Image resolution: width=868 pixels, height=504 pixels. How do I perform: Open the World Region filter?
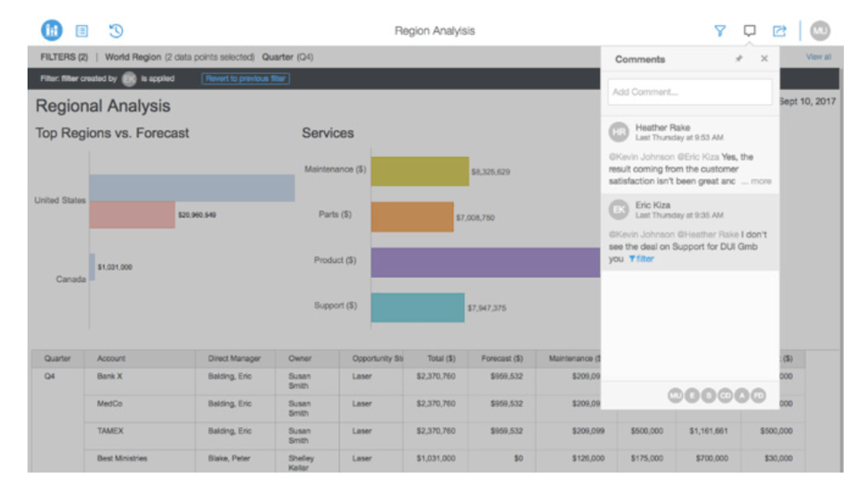tap(179, 57)
